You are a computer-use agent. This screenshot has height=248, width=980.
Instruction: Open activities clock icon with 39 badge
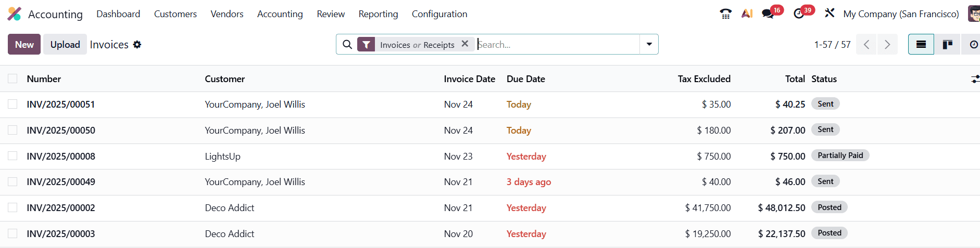tap(799, 14)
